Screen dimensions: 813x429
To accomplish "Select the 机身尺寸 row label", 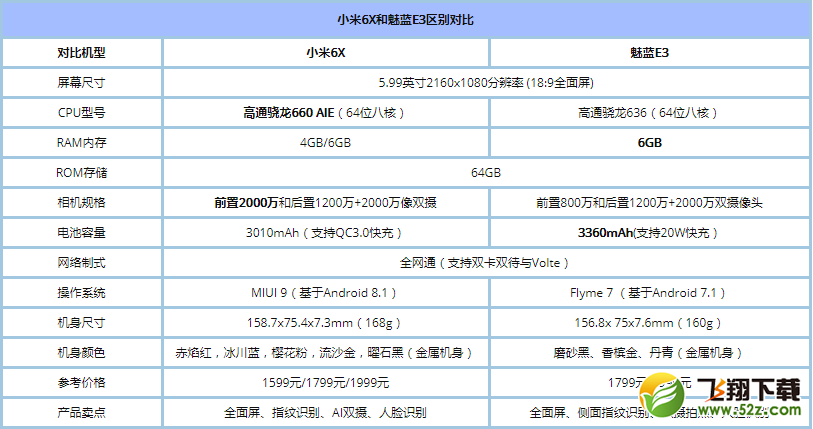I will tap(81, 323).
